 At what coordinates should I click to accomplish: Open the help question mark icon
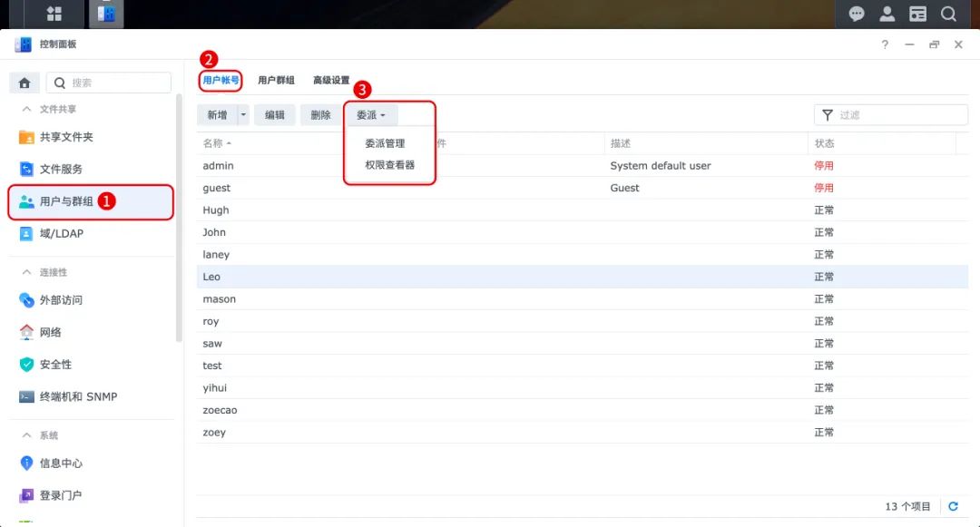(x=885, y=44)
